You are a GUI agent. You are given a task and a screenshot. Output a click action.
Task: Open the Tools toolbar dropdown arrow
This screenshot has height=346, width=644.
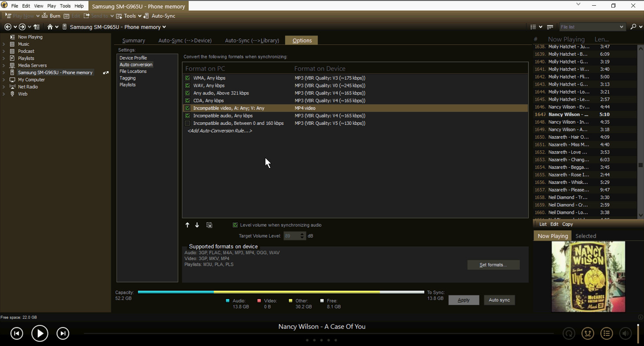click(140, 16)
